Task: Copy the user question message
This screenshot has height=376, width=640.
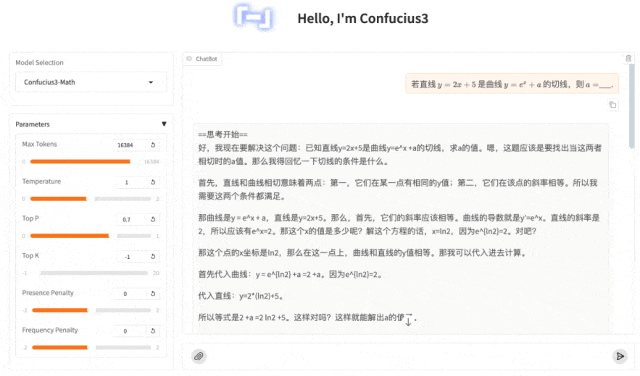Action: (613, 105)
